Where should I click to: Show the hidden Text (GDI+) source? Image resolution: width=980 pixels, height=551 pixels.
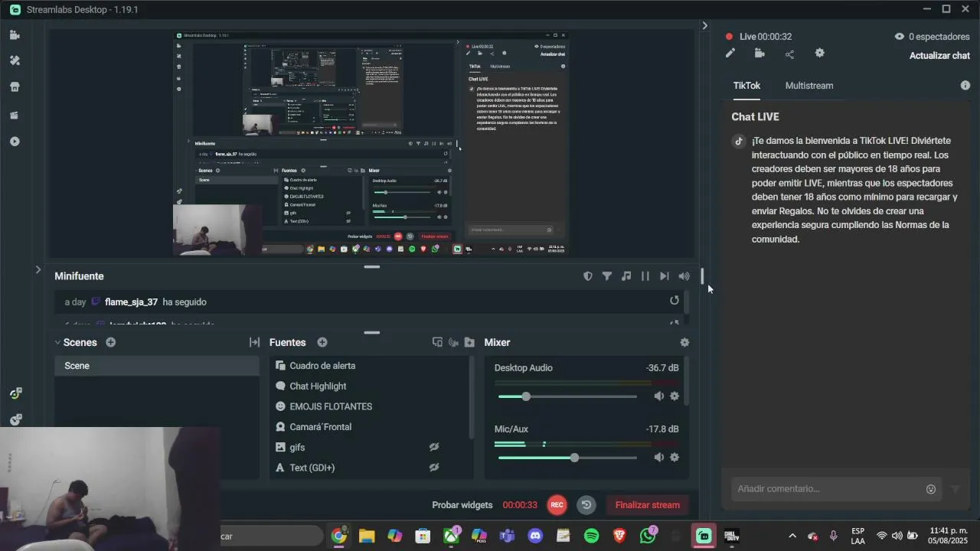pos(434,468)
